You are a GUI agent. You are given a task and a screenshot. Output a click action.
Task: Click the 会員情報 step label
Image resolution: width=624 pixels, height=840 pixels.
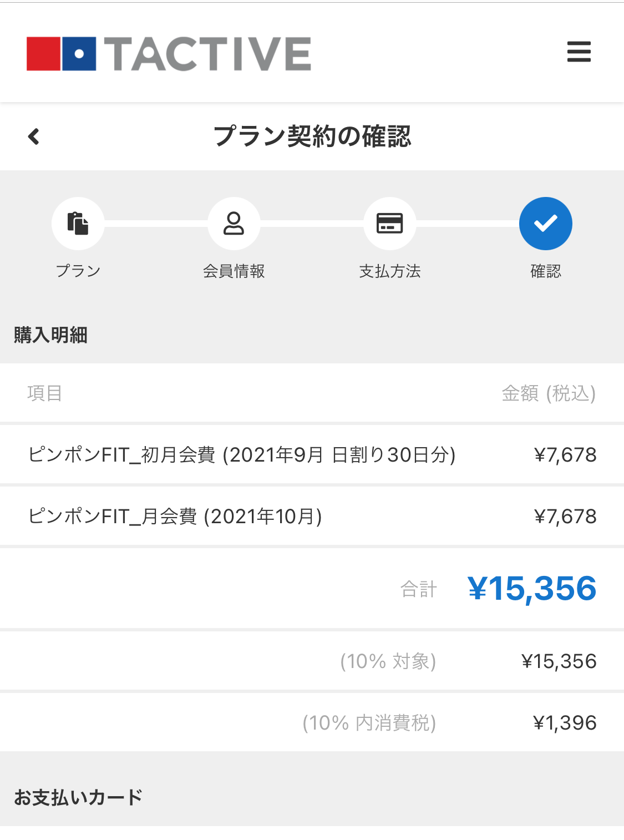(x=234, y=271)
